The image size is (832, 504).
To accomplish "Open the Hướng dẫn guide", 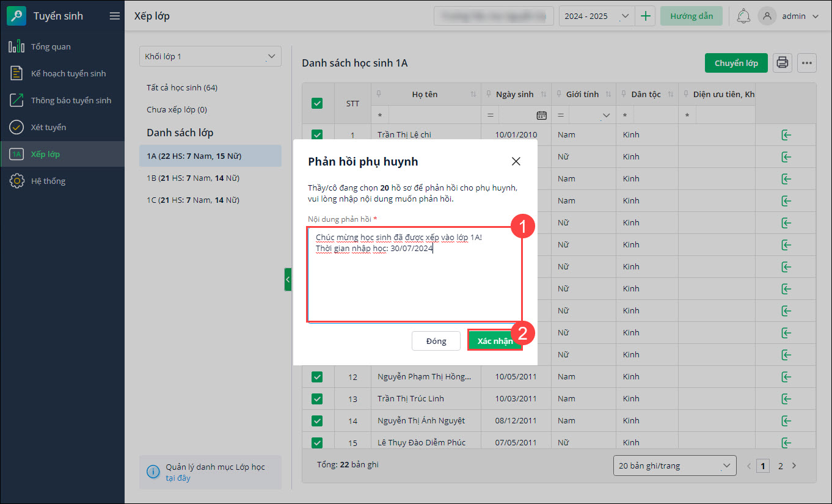I will click(692, 16).
